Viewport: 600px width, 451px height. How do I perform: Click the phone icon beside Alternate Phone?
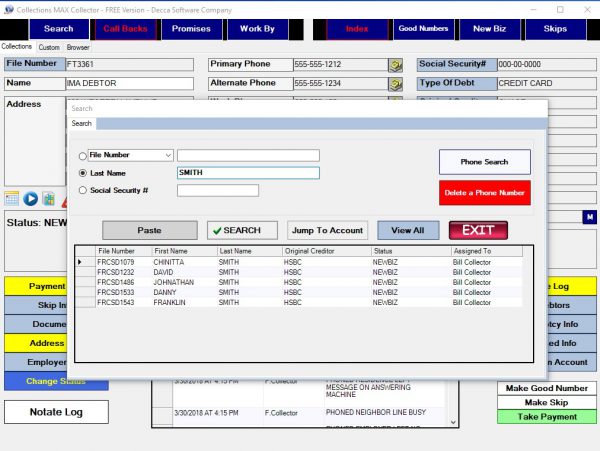pos(395,83)
